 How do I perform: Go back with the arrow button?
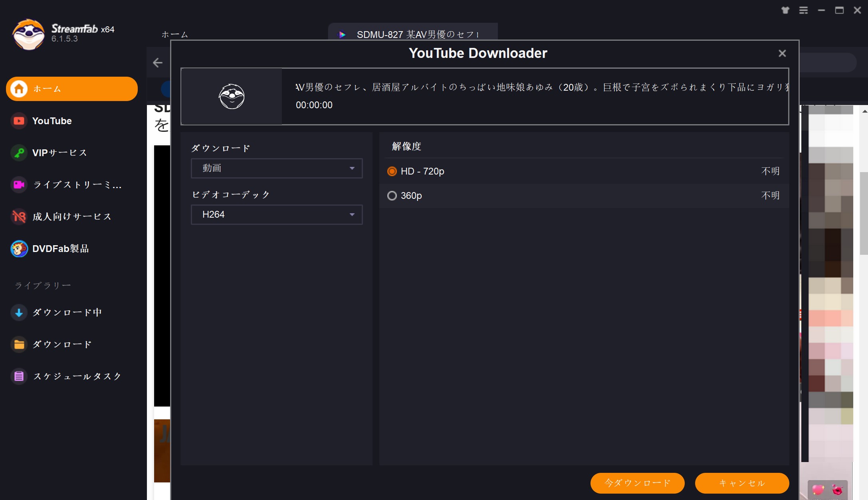158,63
